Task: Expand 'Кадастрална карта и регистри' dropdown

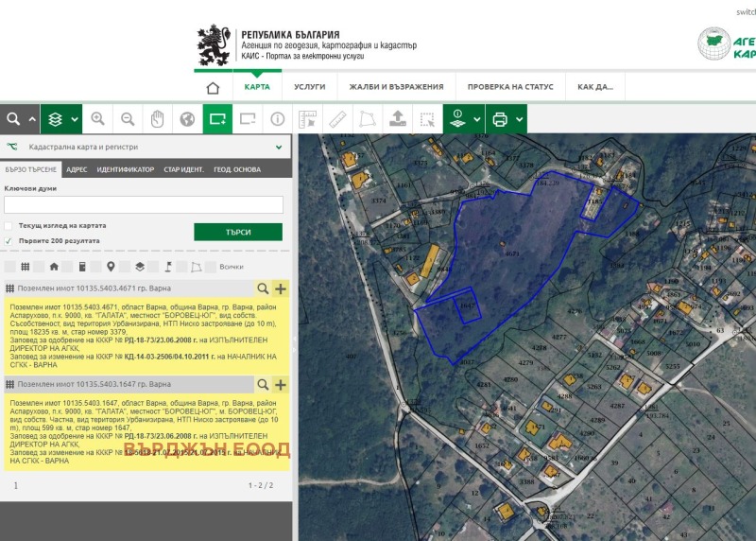Action: click(278, 148)
